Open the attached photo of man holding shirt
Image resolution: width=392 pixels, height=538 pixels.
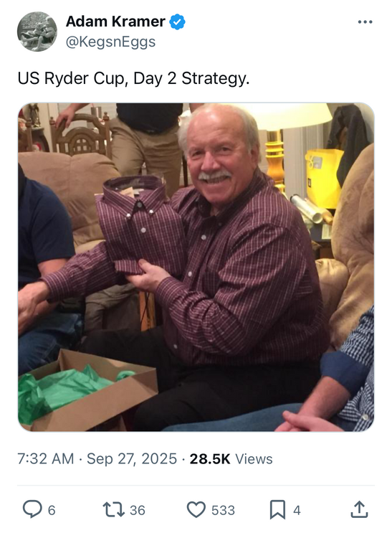196,267
